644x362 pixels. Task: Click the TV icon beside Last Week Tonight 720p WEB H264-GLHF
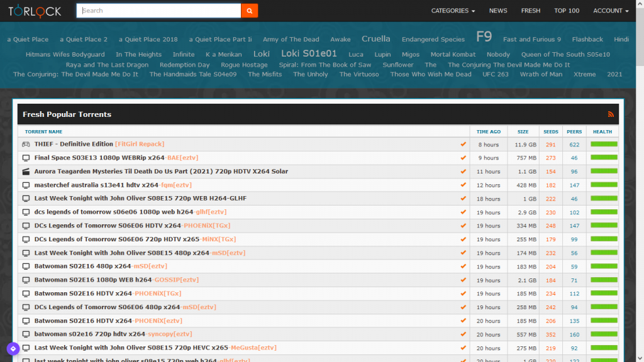click(26, 199)
